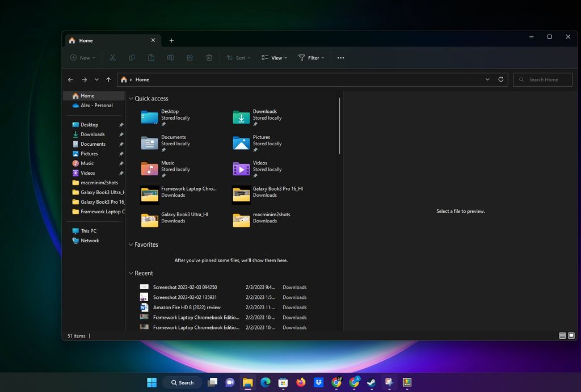This screenshot has height=392, width=581.
Task: Click inside the Search Home input field
Action: [x=542, y=79]
